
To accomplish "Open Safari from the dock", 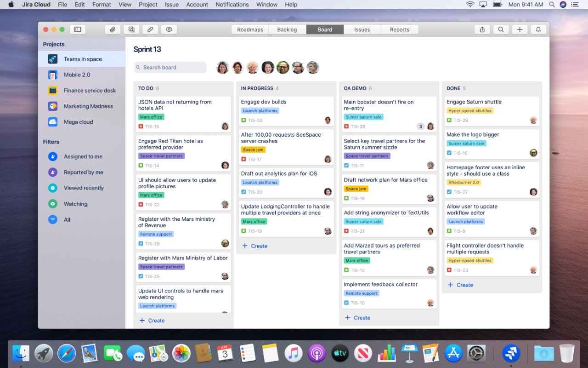I will click(x=67, y=353).
